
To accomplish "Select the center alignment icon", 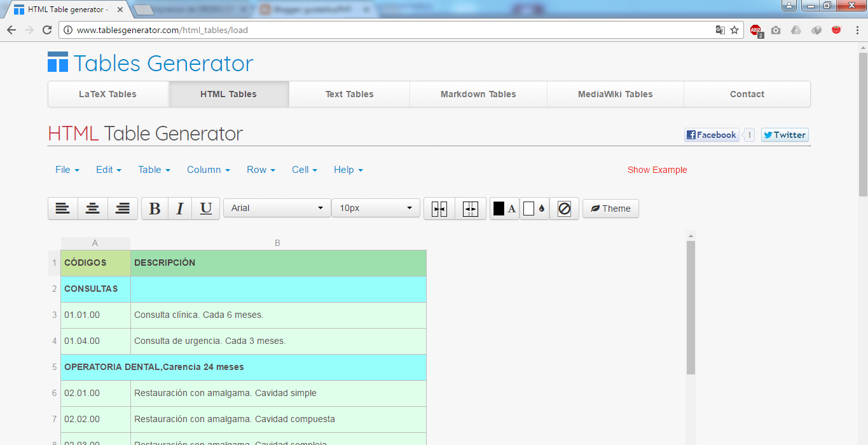I will pos(92,209).
